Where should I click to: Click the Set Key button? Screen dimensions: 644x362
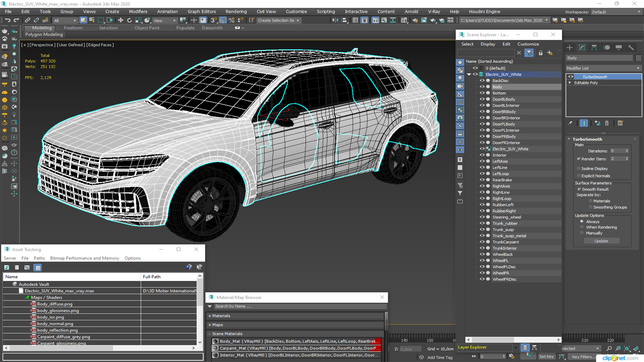[x=546, y=357]
